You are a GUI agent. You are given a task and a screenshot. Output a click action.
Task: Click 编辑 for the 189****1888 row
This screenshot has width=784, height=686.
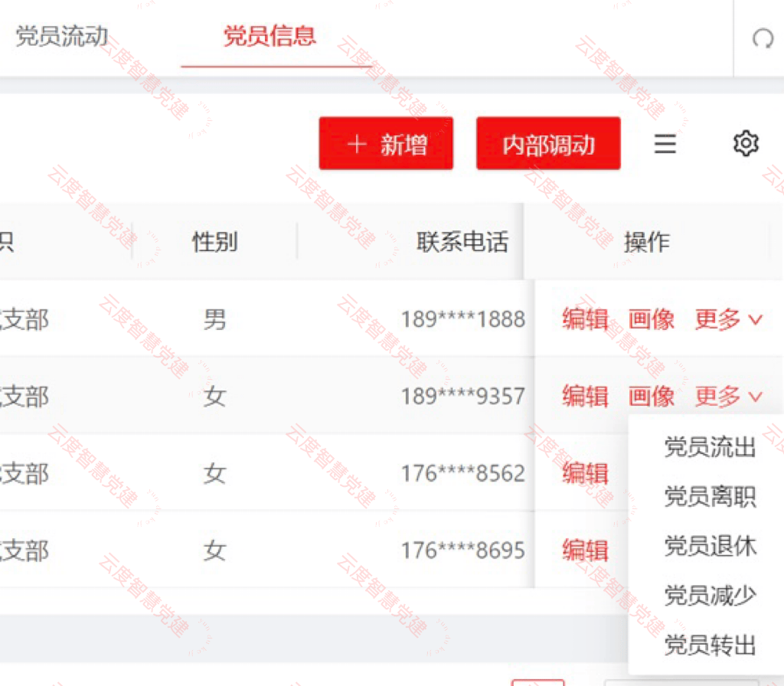click(x=585, y=319)
